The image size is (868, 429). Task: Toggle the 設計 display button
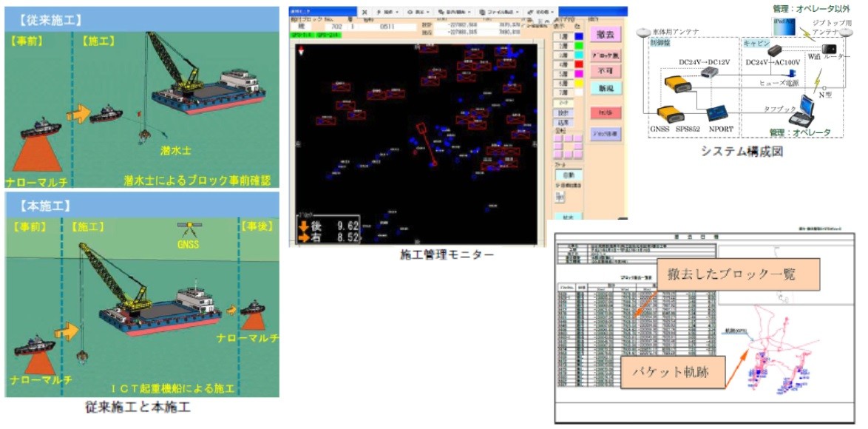tap(563, 113)
